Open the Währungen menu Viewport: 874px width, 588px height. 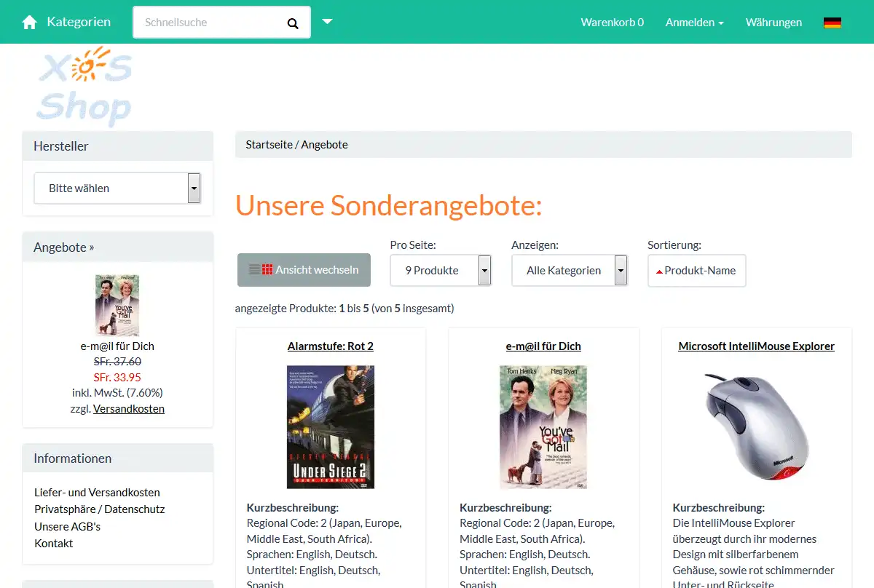coord(773,23)
